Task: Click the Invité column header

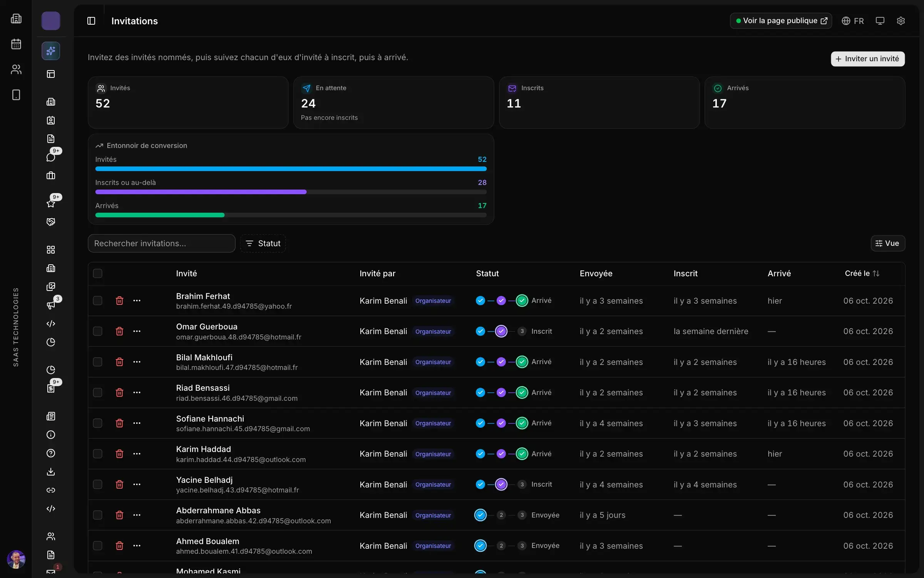Action: click(186, 274)
